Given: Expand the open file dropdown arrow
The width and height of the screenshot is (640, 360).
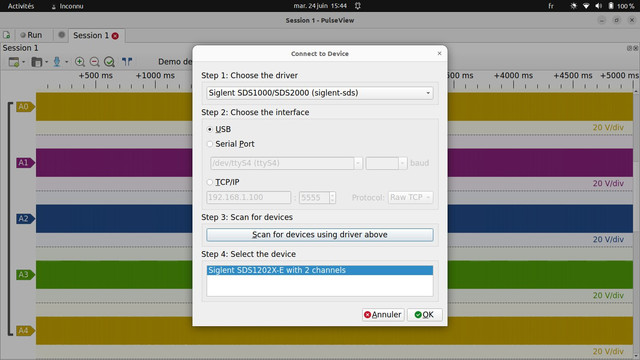Looking at the screenshot, I should (47, 62).
